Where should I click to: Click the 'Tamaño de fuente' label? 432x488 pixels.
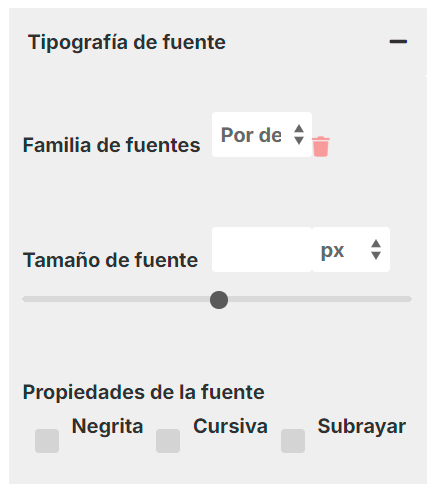point(110,260)
